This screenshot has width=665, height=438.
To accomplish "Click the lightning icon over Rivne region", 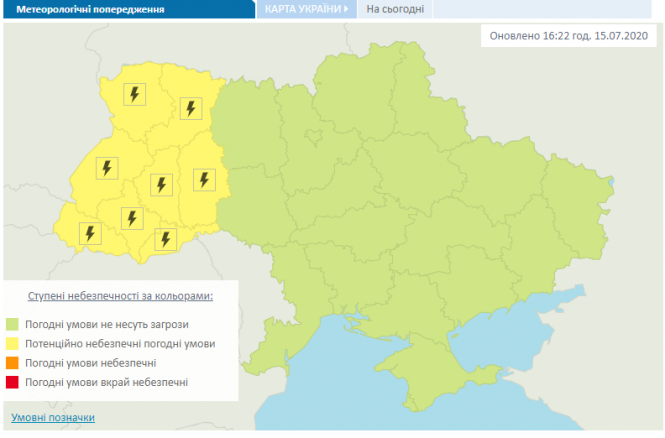I will click(x=190, y=109).
